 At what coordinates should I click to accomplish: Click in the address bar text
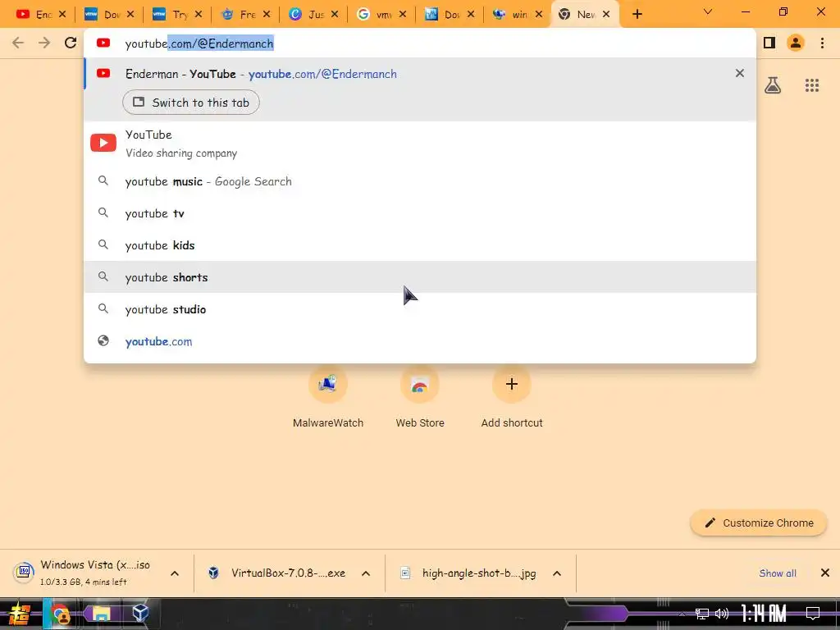199,43
